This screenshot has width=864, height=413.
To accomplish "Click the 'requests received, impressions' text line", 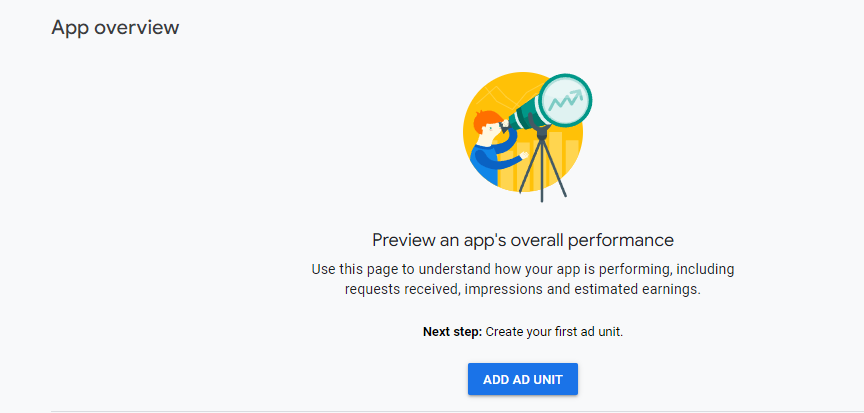I will (523, 290).
